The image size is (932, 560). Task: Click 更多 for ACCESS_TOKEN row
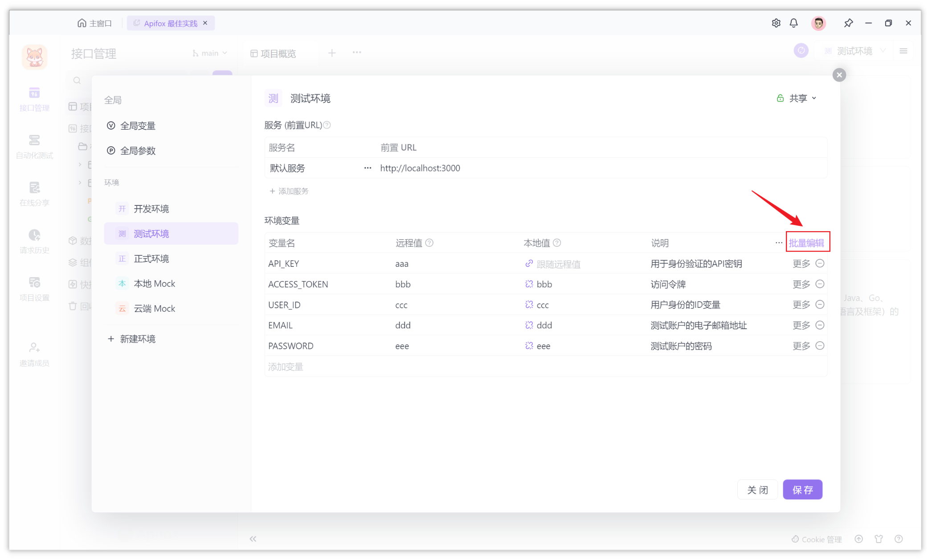click(801, 284)
